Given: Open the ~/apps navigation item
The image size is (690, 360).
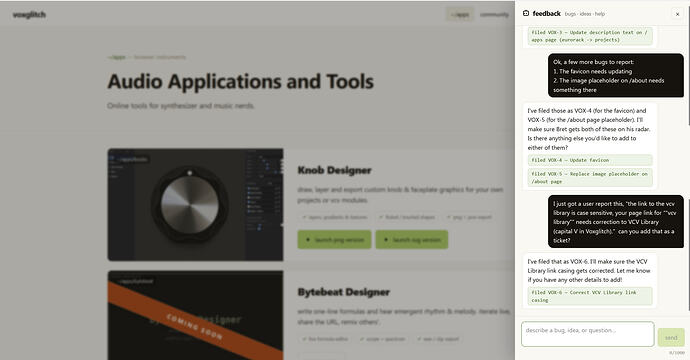Looking at the screenshot, I should 460,15.
